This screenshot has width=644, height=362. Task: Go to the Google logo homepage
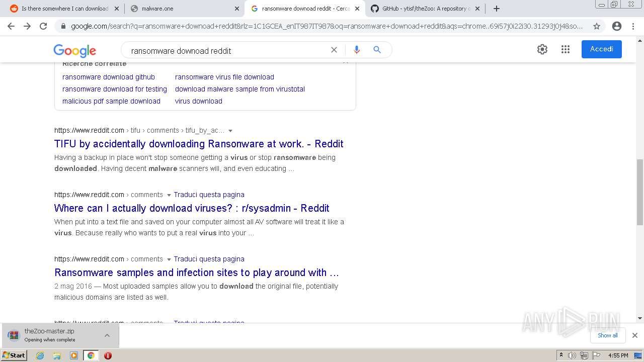pyautogui.click(x=75, y=50)
